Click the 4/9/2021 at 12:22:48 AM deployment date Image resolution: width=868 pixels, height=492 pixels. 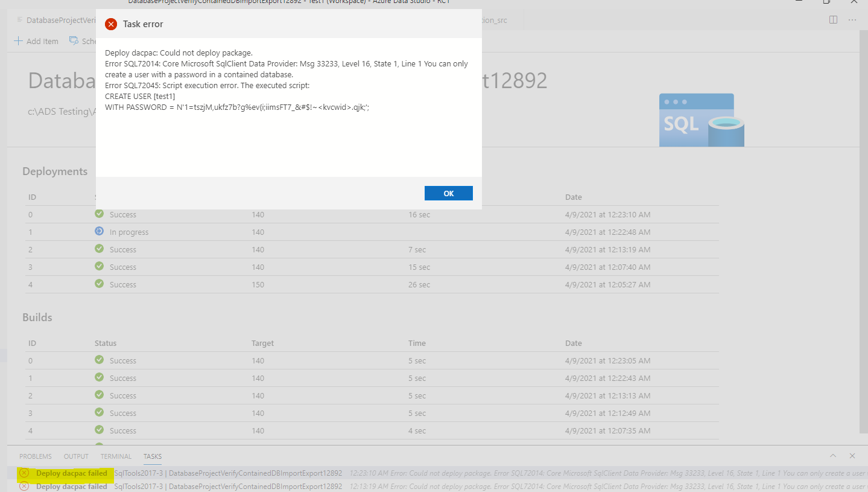pos(607,232)
